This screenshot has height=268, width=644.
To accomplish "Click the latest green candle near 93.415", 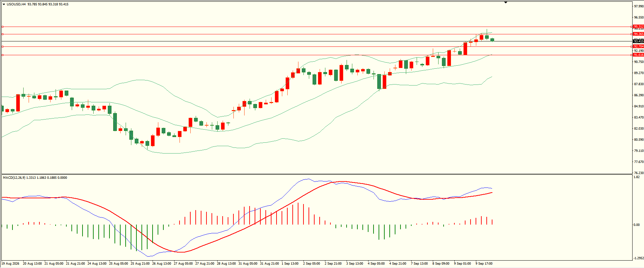I will 492,40.
